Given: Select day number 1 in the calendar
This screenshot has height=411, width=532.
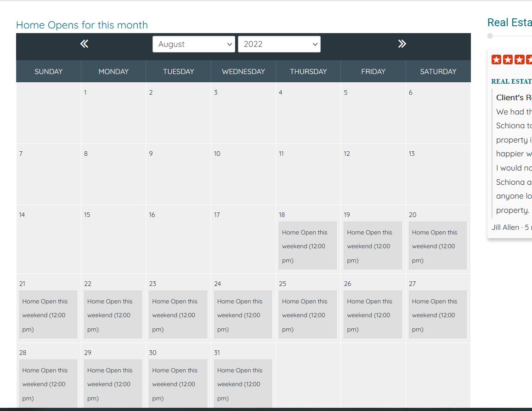Looking at the screenshot, I should 85,92.
